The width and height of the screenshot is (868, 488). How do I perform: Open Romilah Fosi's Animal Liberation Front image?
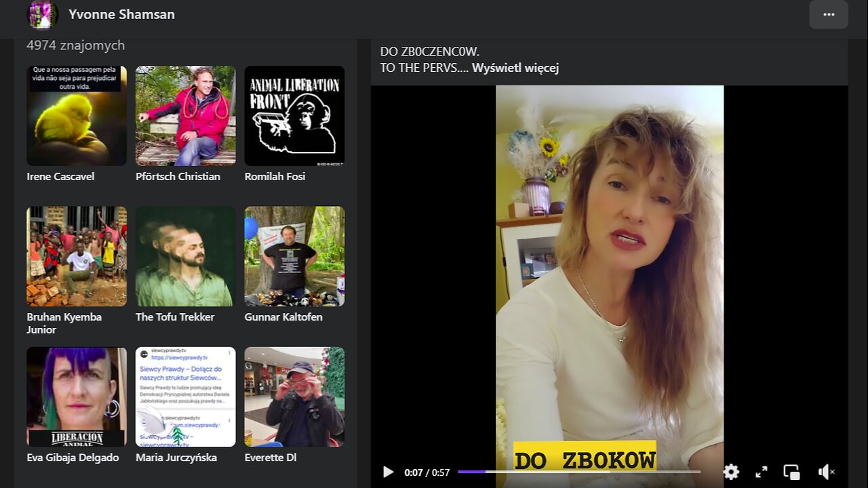tap(294, 116)
